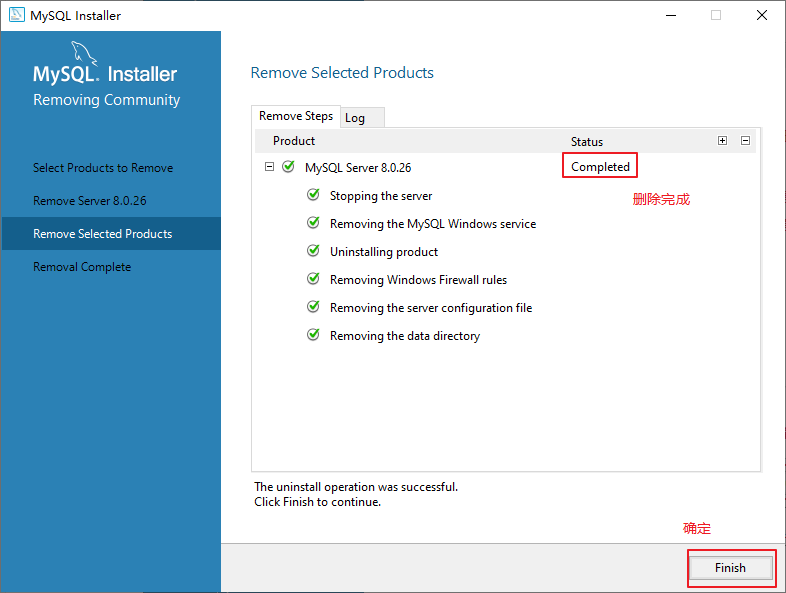Select the Remove Steps tab
Screen dimensions: 786x593
point(296,116)
